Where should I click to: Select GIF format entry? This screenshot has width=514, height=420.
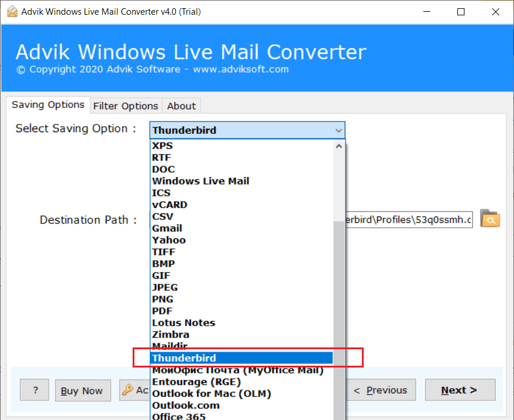click(x=242, y=275)
